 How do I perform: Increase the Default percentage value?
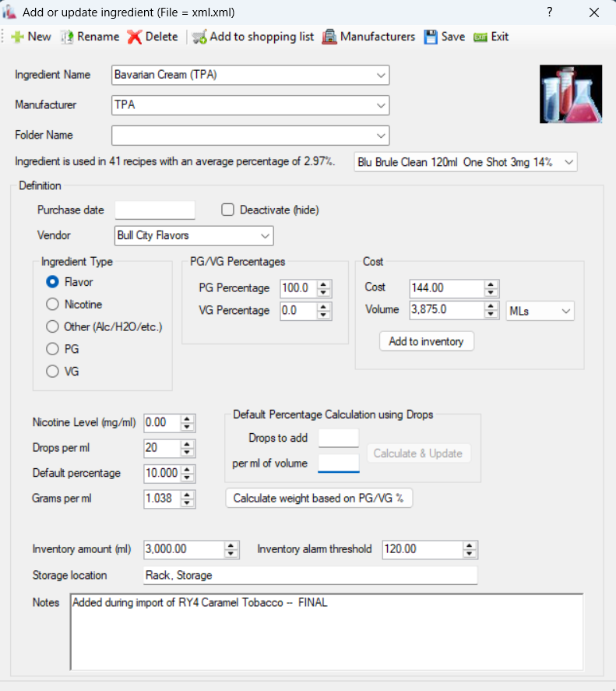[x=187, y=469]
